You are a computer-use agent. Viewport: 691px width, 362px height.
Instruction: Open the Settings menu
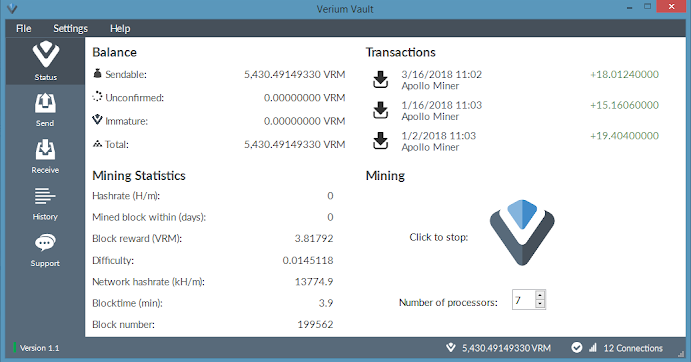71,29
